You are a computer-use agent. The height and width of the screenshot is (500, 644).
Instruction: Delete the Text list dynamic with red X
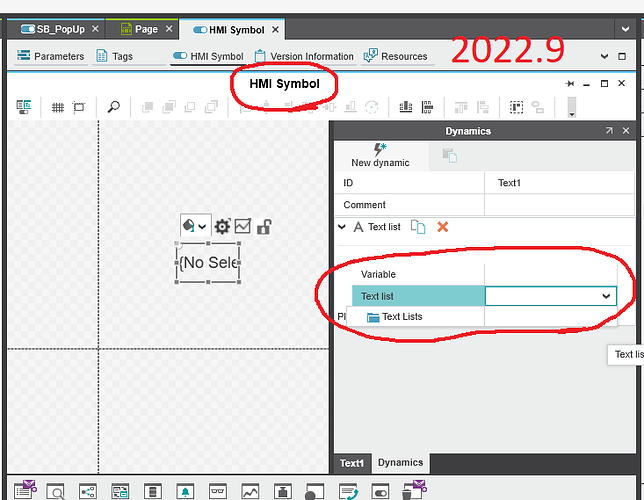pyautogui.click(x=442, y=227)
